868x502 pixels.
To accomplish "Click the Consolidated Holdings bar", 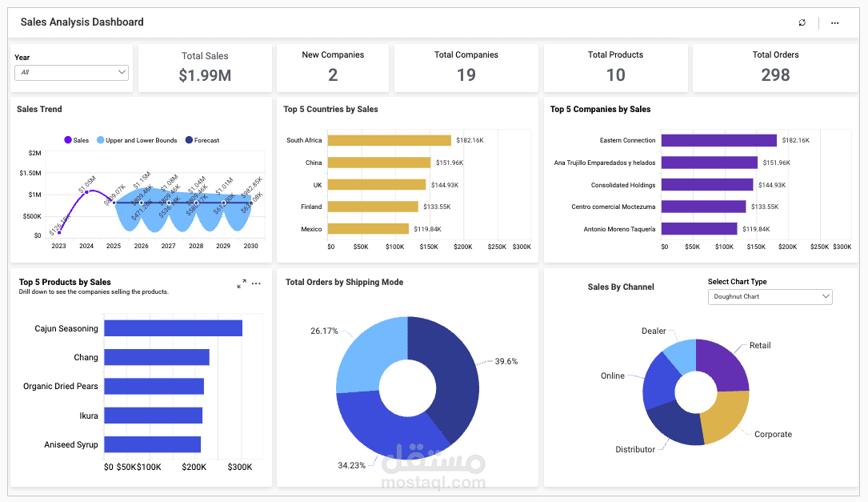I will pos(707,184).
